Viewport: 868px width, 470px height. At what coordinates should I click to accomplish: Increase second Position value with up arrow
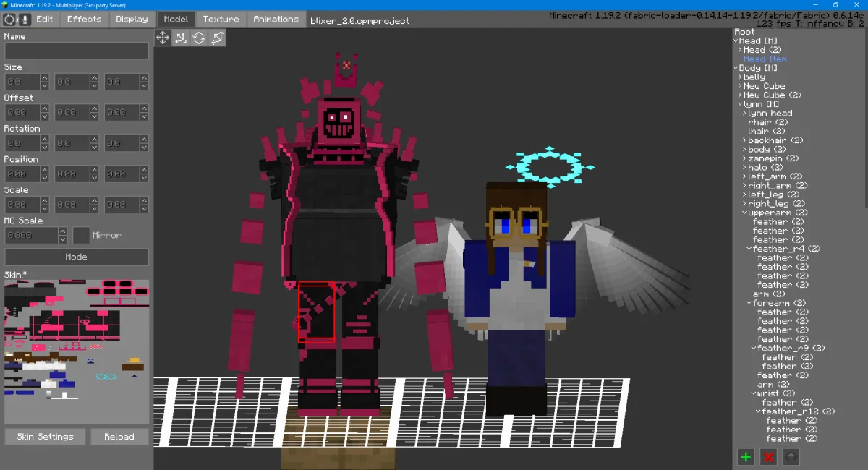click(95, 170)
